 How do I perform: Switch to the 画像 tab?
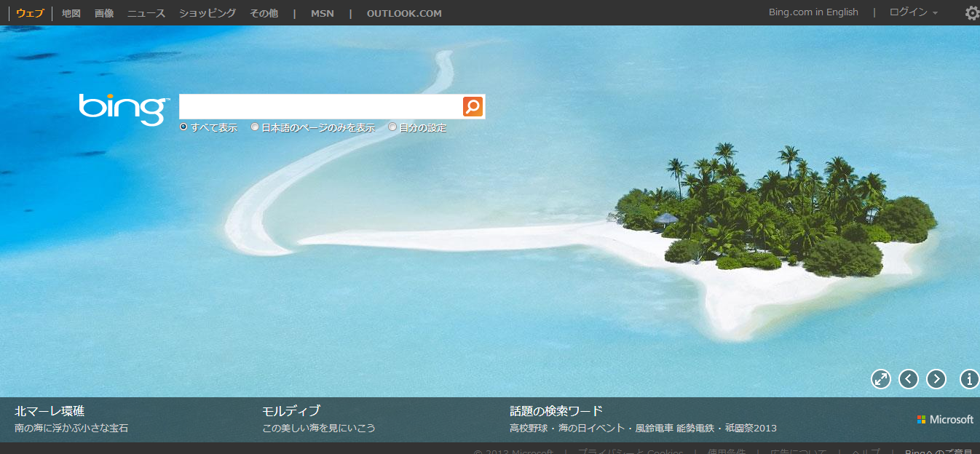[104, 13]
